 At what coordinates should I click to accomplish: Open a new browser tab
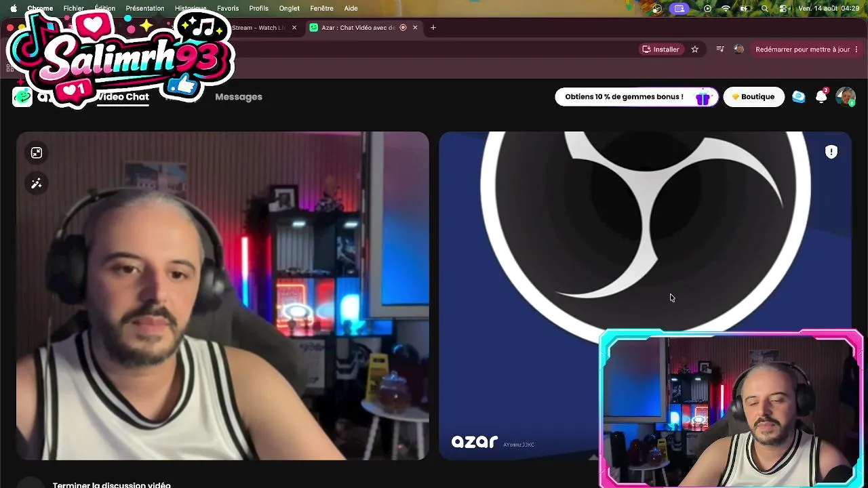433,28
